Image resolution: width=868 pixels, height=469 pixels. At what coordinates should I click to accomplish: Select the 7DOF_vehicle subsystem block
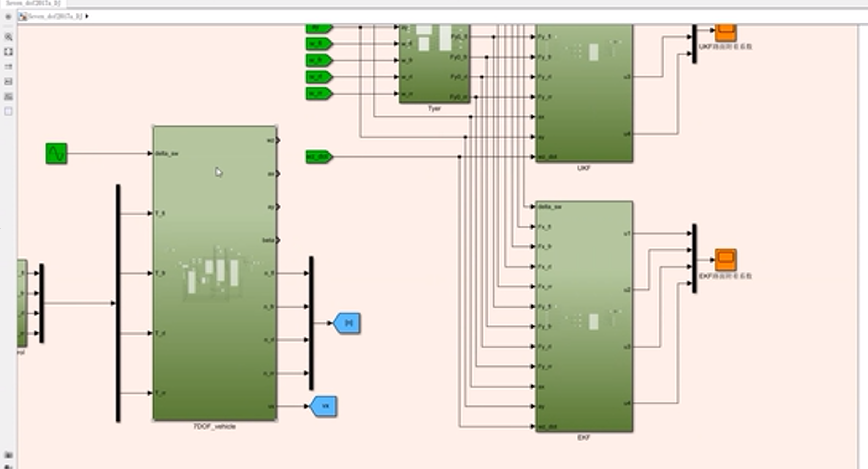215,273
